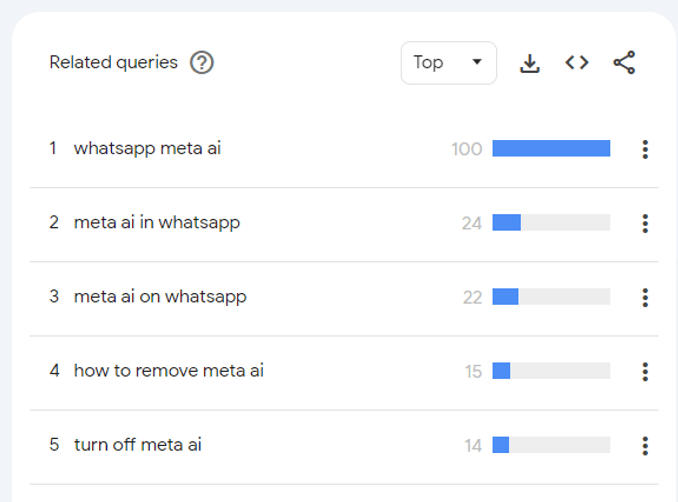Open more options for whatsapp meta ai
The height and width of the screenshot is (502, 678).
[645, 149]
